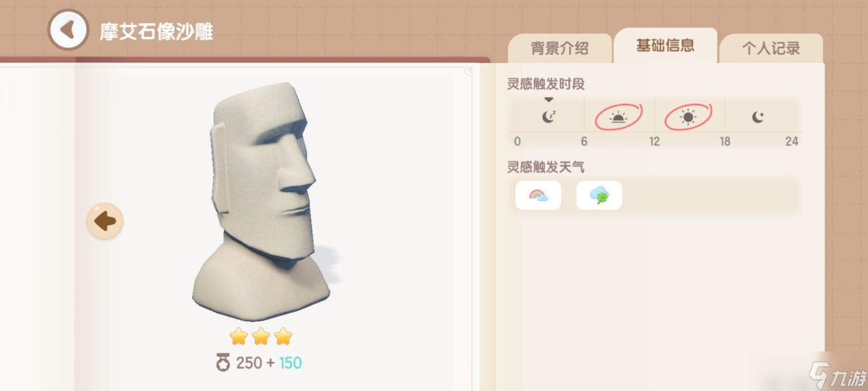Viewport: 868px width, 391px height.
Task: Switch to the 基础信息 tab
Action: coord(665,45)
